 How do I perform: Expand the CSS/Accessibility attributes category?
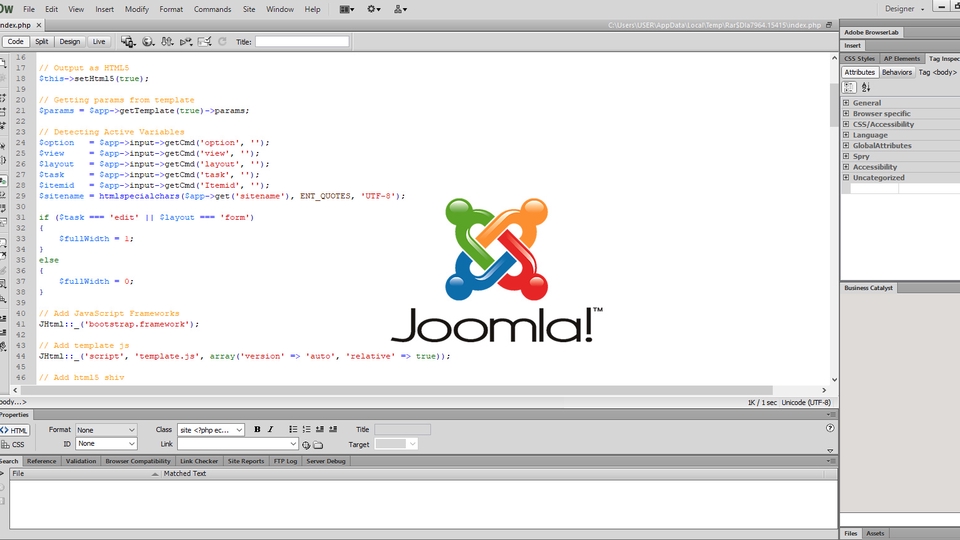tap(846, 124)
